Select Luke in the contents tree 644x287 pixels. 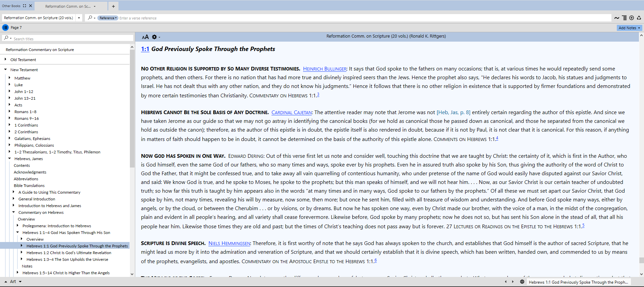[18, 85]
